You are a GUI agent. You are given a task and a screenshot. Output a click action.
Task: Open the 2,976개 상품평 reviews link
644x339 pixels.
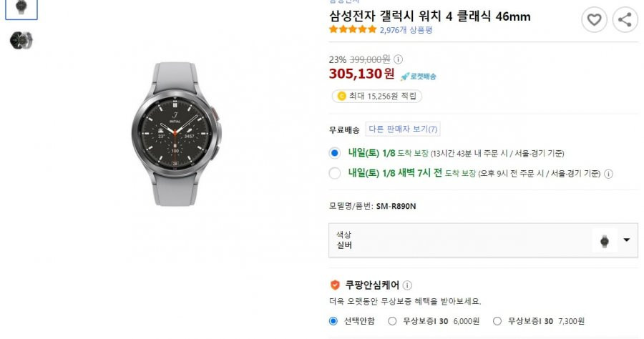(x=406, y=30)
